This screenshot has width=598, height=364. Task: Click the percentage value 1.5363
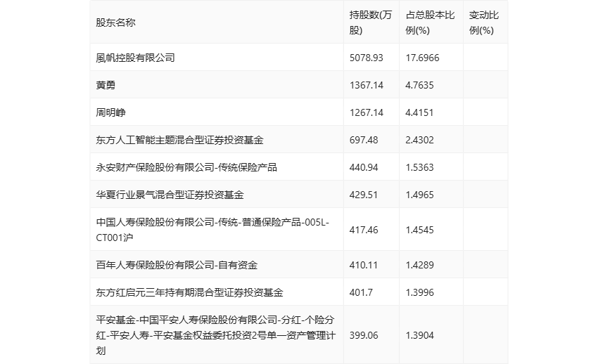click(419, 167)
